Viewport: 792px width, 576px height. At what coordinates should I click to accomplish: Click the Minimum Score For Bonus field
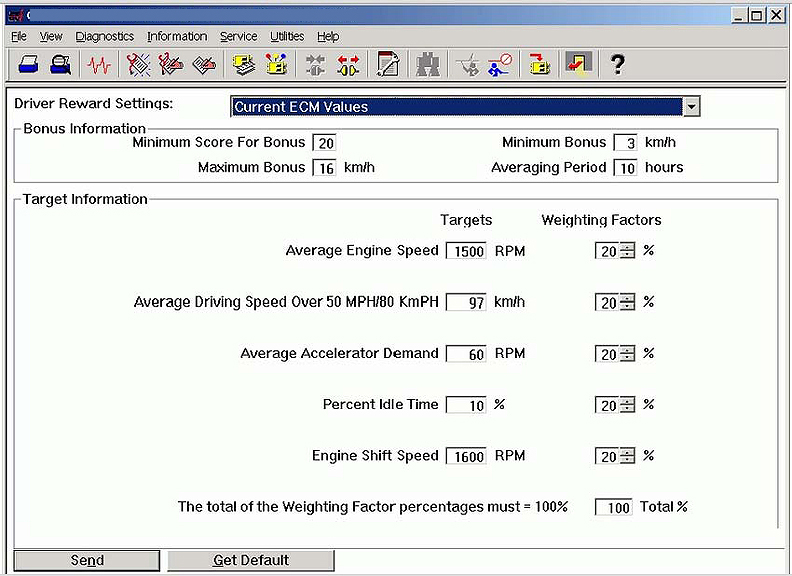(x=325, y=143)
